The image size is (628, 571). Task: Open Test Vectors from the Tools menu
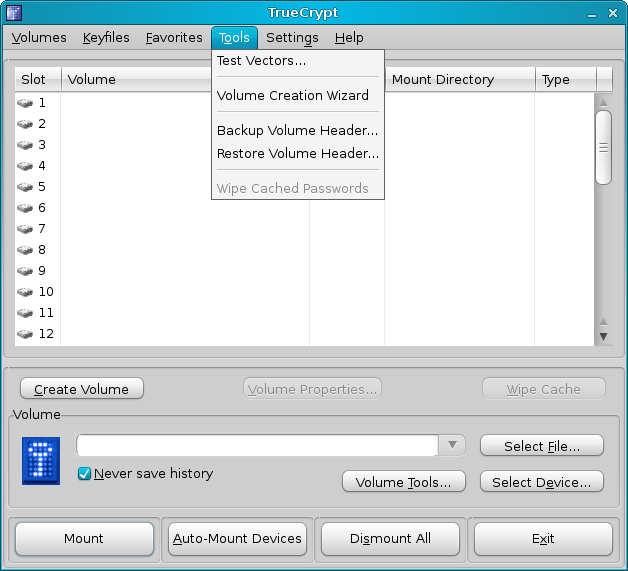(x=262, y=61)
